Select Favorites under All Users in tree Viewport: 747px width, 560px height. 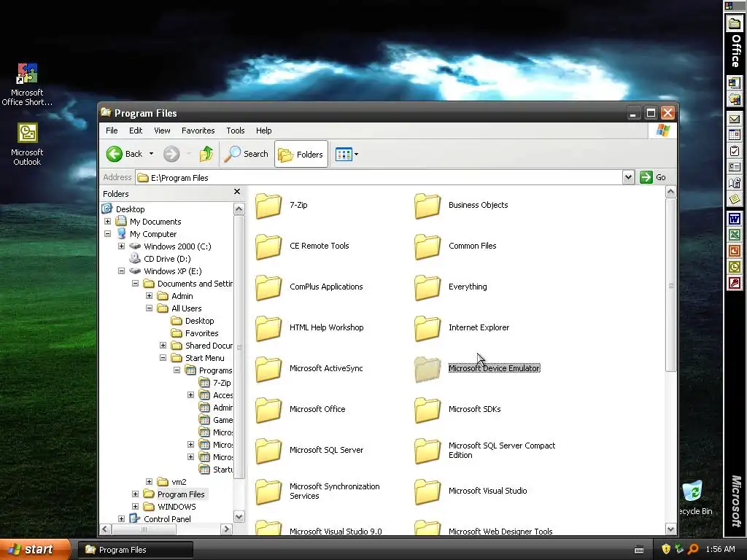point(201,332)
